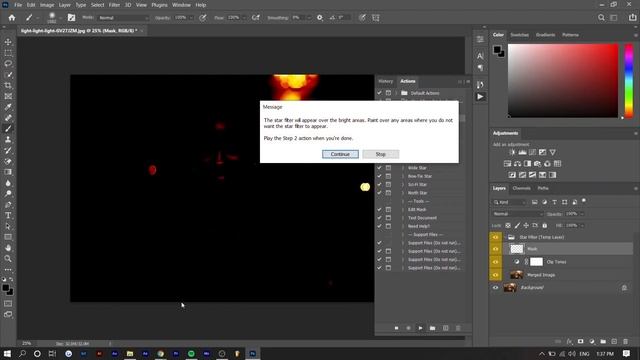The width and height of the screenshot is (640, 360).
Task: Open the layer Kind filter dropdown
Action: pyautogui.click(x=509, y=202)
